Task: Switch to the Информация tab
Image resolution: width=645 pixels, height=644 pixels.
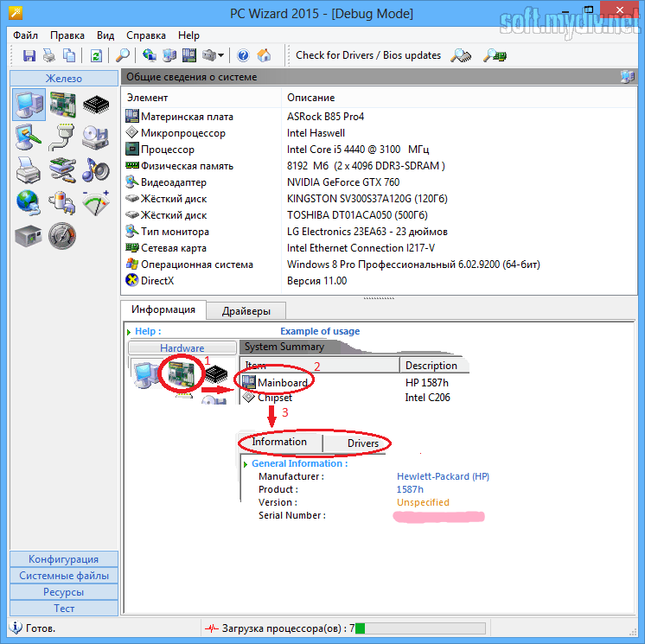Action: tap(163, 309)
